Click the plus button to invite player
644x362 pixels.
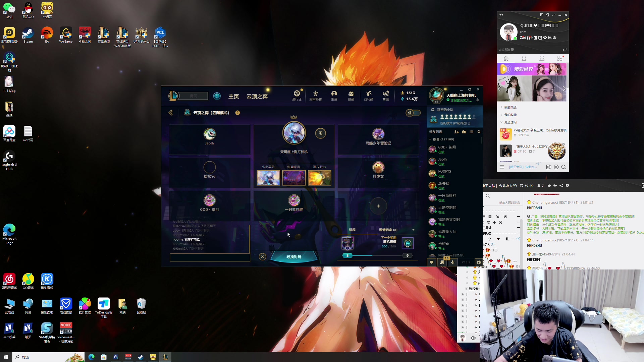tap(378, 206)
